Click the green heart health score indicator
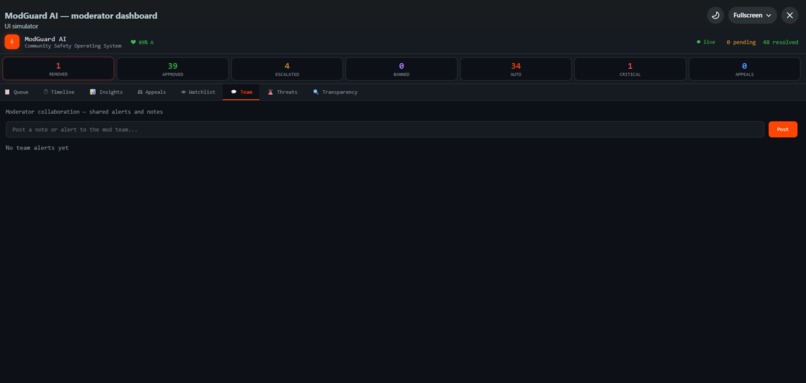The width and height of the screenshot is (806, 383). tap(142, 42)
